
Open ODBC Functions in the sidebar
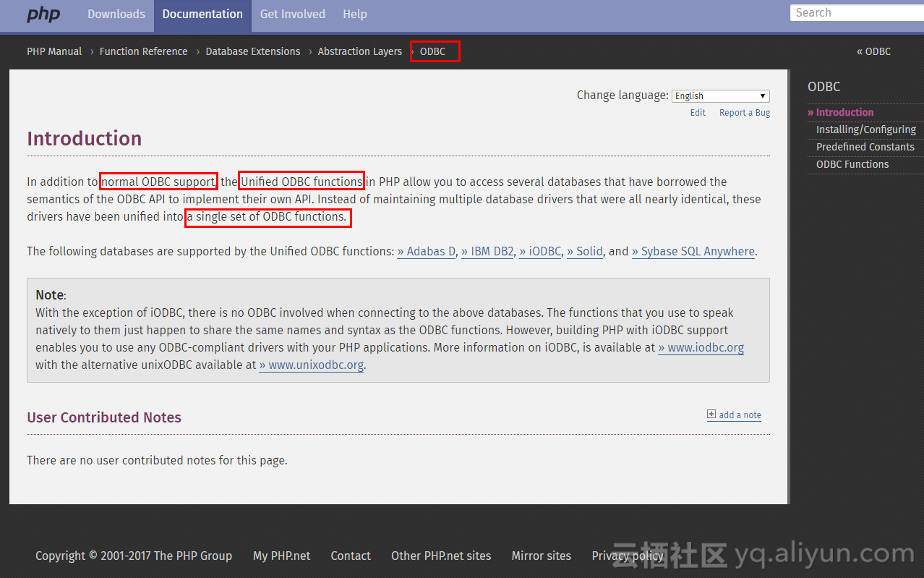click(852, 164)
